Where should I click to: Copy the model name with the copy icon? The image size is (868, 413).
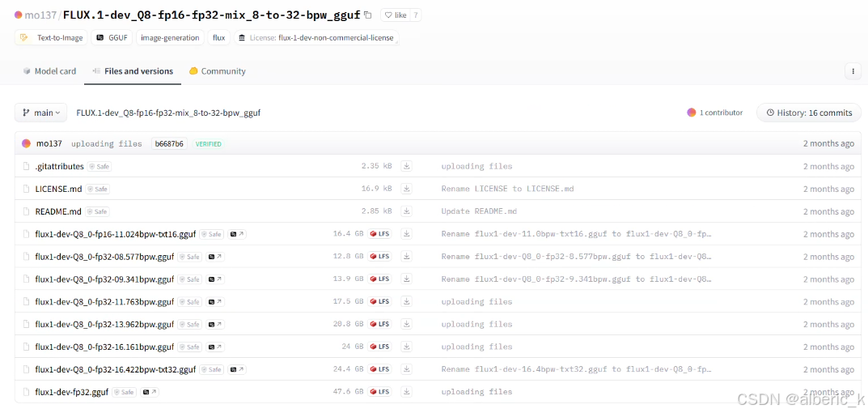[x=369, y=15]
